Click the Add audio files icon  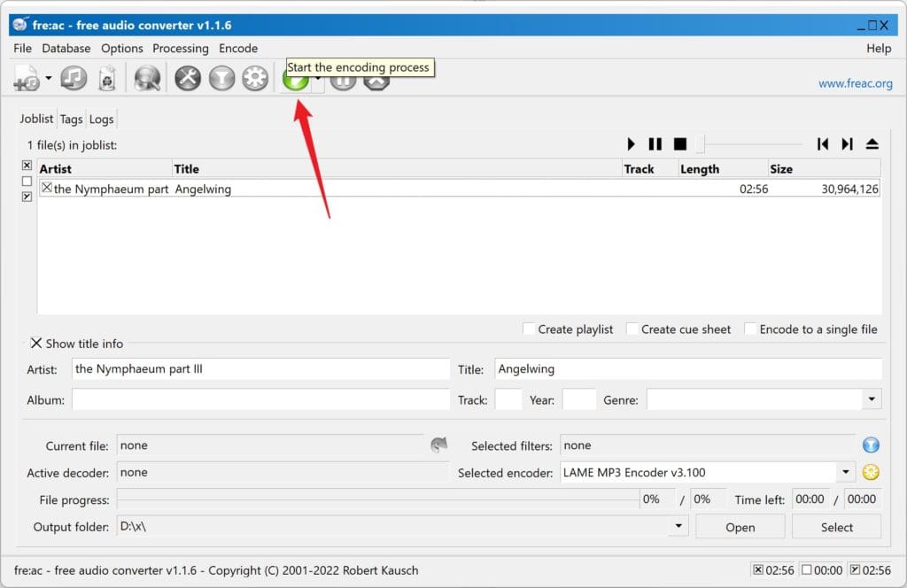[x=27, y=79]
